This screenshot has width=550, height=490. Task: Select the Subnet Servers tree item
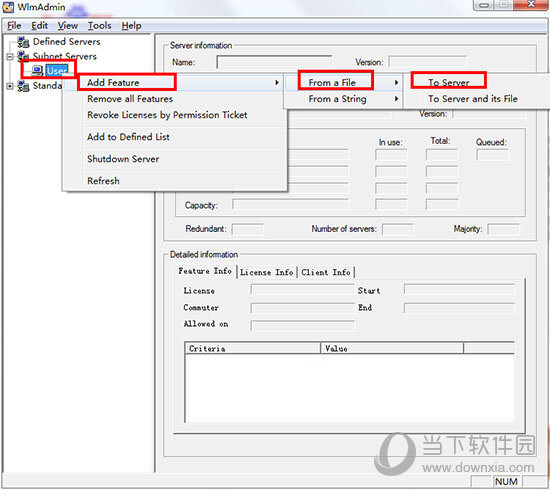point(65,56)
